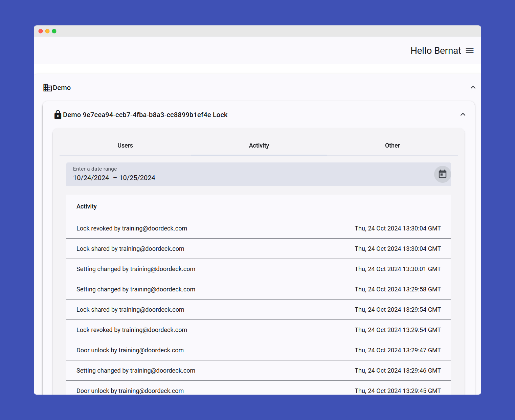Click the start date 10/24/2024 field

click(91, 178)
